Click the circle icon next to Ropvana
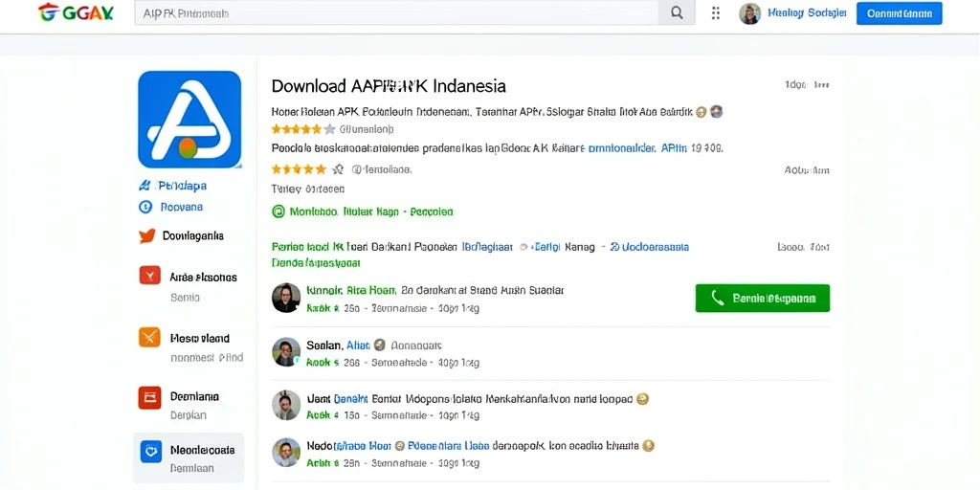980x490 pixels. coord(145,207)
